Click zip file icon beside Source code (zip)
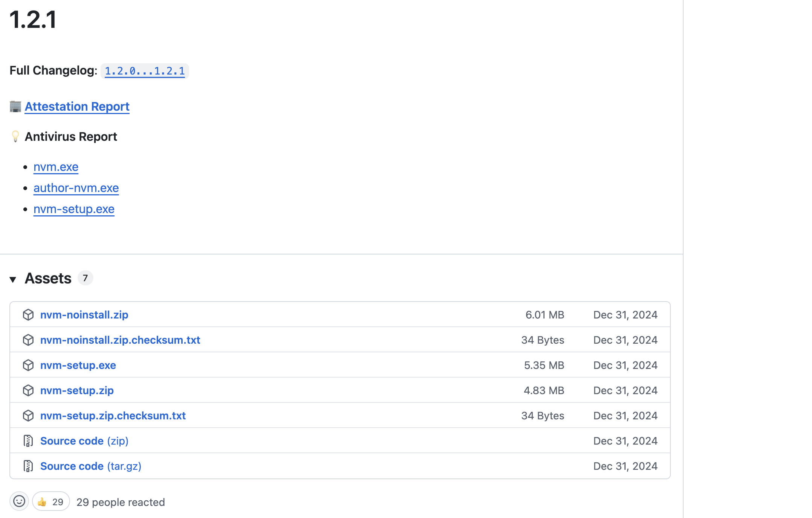The width and height of the screenshot is (812, 518). pyautogui.click(x=28, y=441)
